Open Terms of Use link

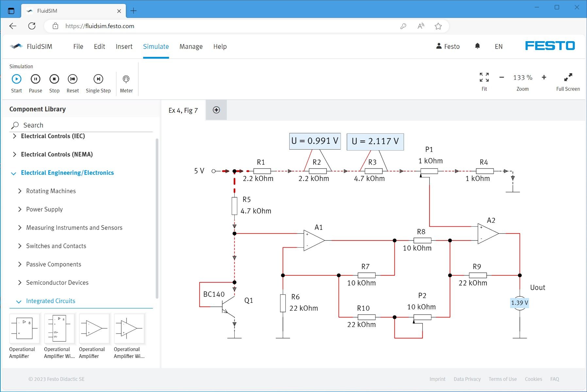click(503, 379)
